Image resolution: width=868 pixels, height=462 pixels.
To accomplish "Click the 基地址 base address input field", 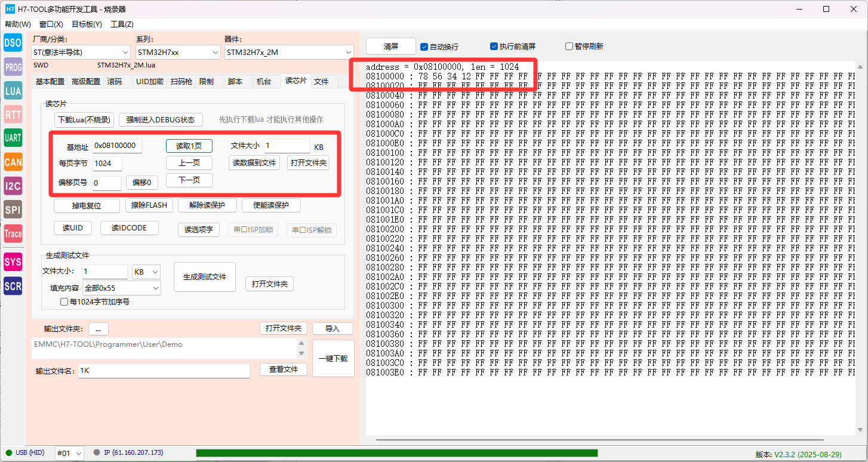I will (117, 146).
